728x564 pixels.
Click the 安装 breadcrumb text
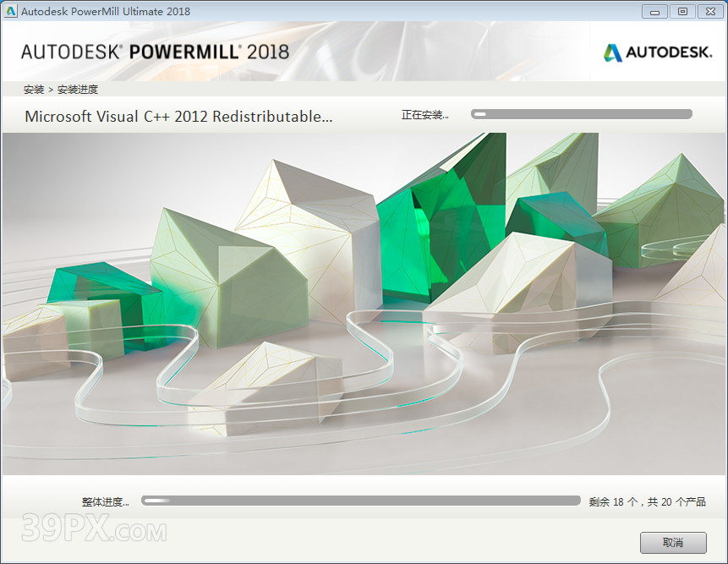pos(34,90)
